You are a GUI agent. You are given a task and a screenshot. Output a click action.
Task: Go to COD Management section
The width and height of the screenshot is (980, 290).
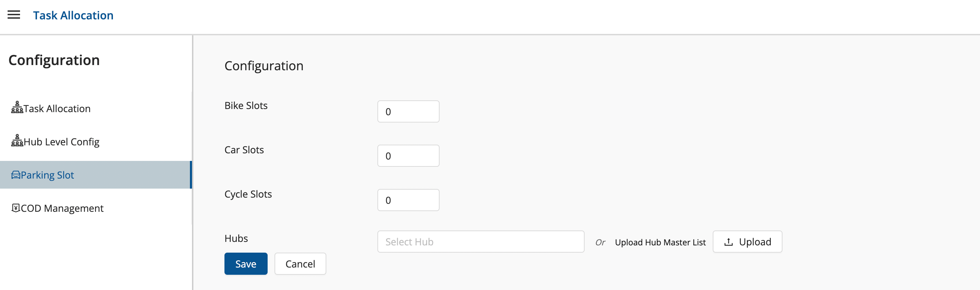point(62,208)
